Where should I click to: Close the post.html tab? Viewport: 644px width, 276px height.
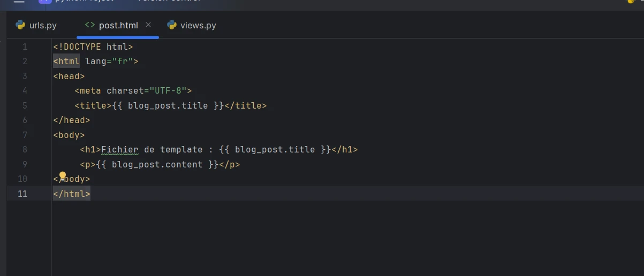pyautogui.click(x=149, y=25)
